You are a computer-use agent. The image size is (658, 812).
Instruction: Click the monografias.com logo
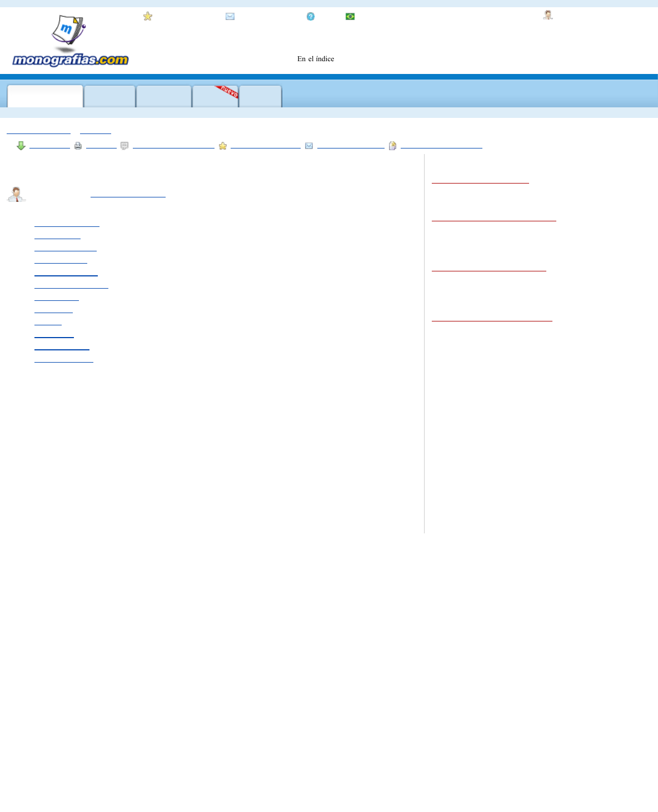(70, 42)
